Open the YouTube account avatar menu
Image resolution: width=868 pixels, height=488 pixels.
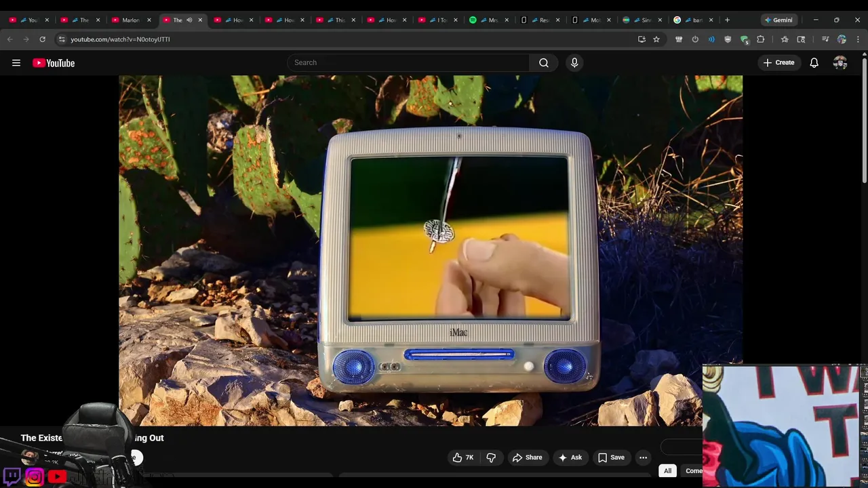tap(840, 63)
